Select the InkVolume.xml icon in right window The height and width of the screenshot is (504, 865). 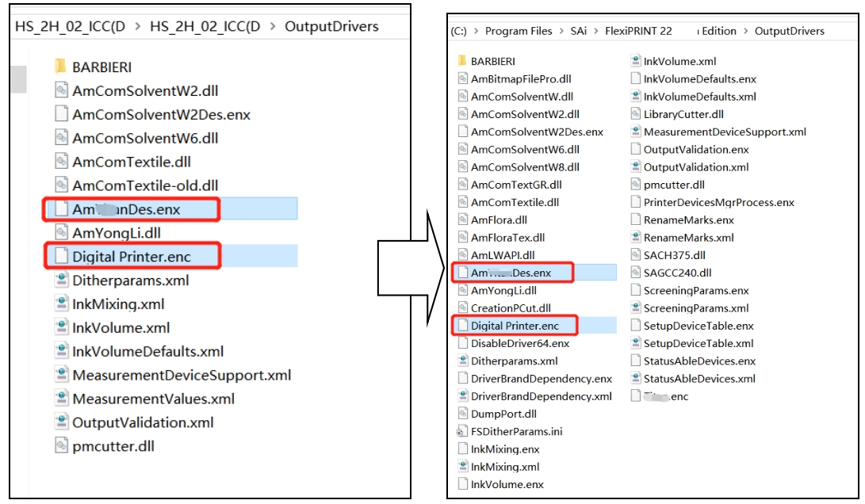click(636, 61)
